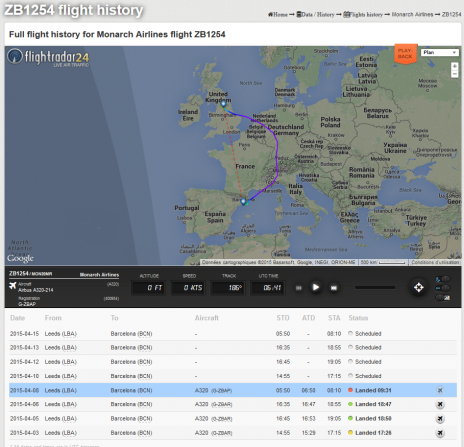Go to Home breadcrumb link
Viewport: 464px width, 447px height.
[x=278, y=14]
